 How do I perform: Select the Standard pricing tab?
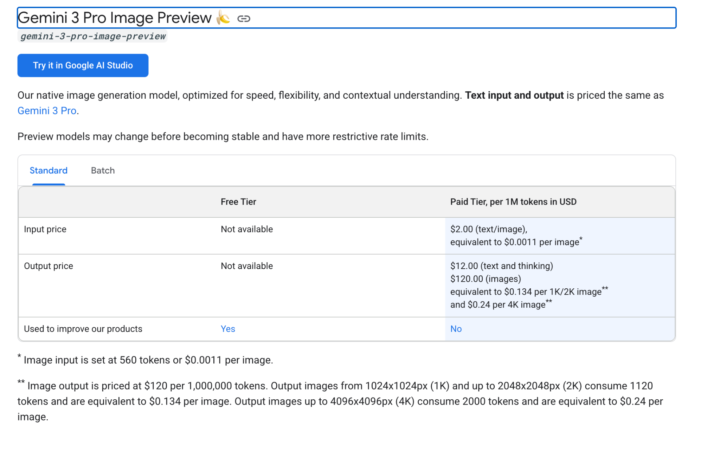click(48, 170)
